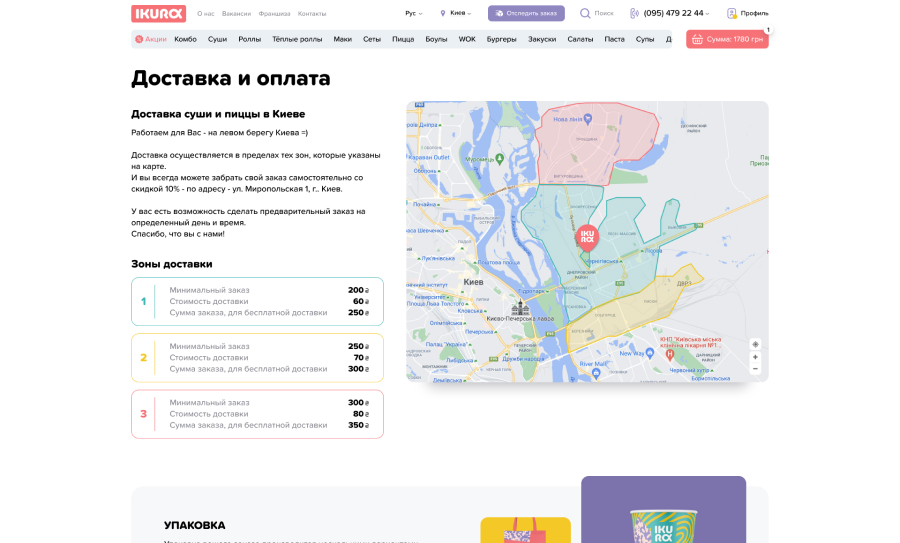
Task: Click the Отследить заказ button
Action: (526, 13)
